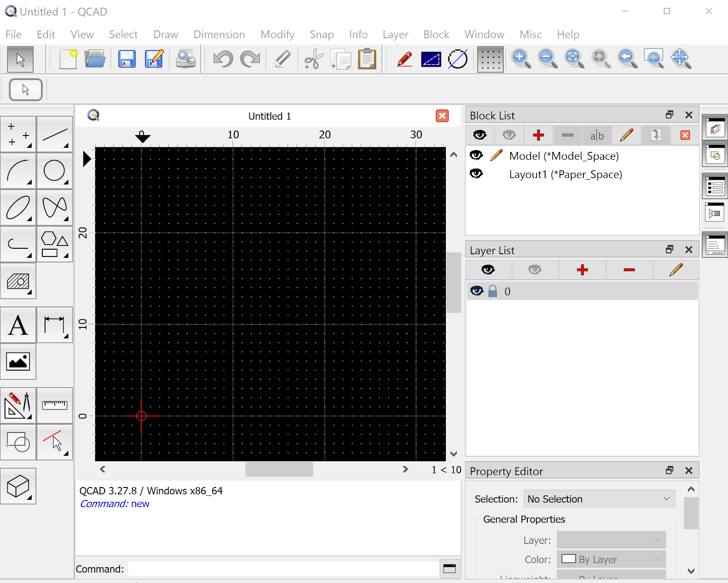Click the Save file toolbar icon
The width and height of the screenshot is (728, 583).
click(127, 59)
